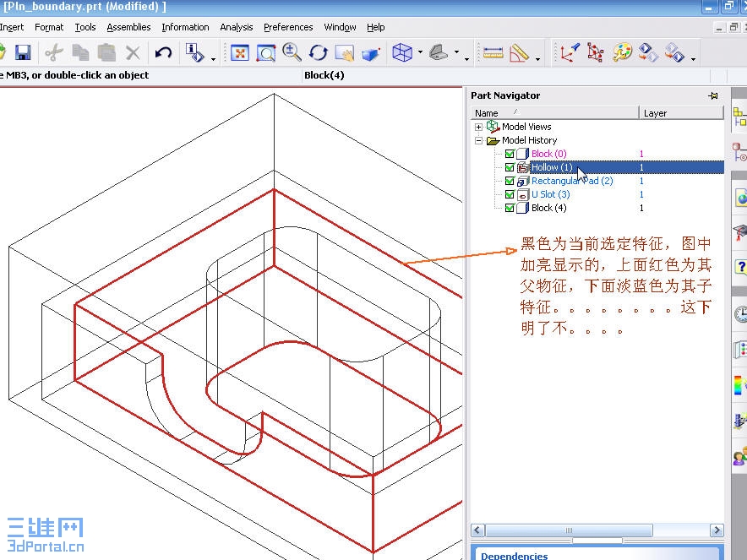The height and width of the screenshot is (560, 747).
Task: Click the Measure angle icon
Action: pyautogui.click(x=520, y=53)
